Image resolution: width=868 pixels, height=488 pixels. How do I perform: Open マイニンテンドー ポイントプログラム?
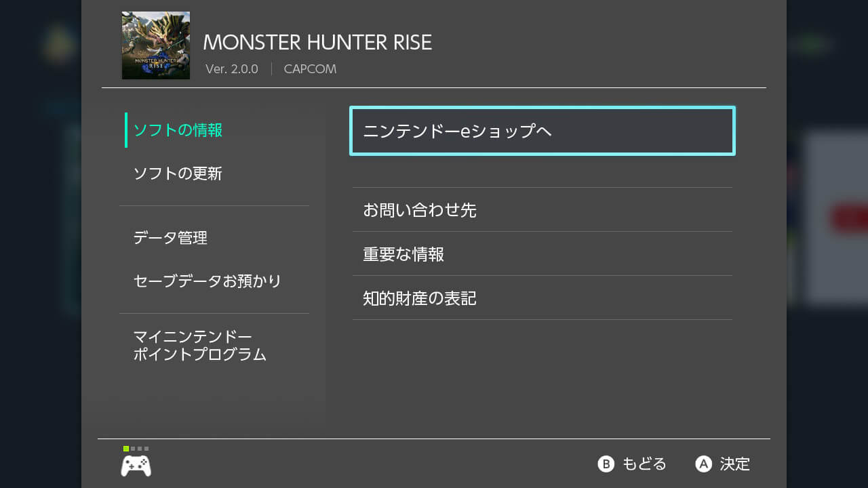click(x=199, y=346)
